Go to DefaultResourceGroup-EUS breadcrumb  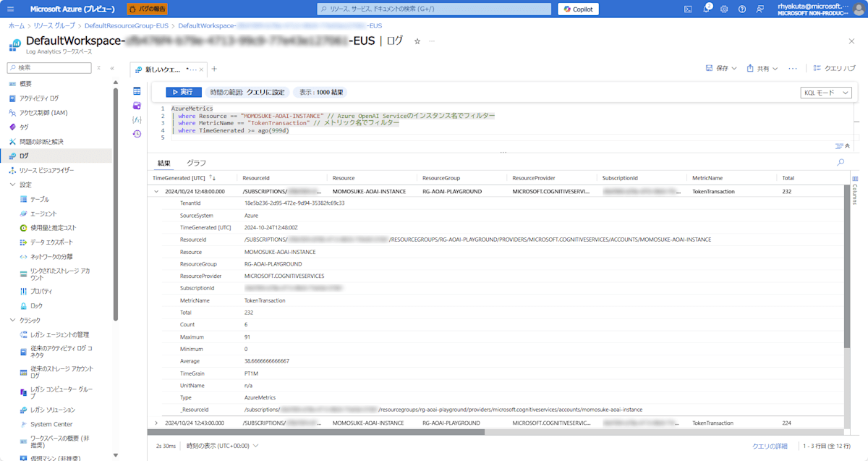tap(127, 25)
